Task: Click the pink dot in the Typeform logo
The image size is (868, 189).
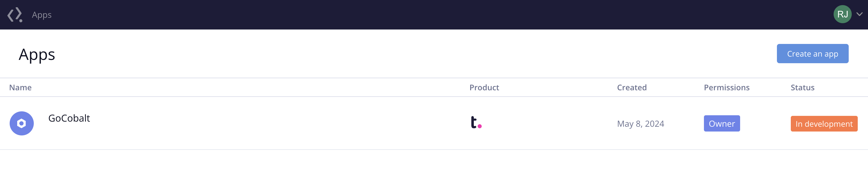Action: point(480,127)
